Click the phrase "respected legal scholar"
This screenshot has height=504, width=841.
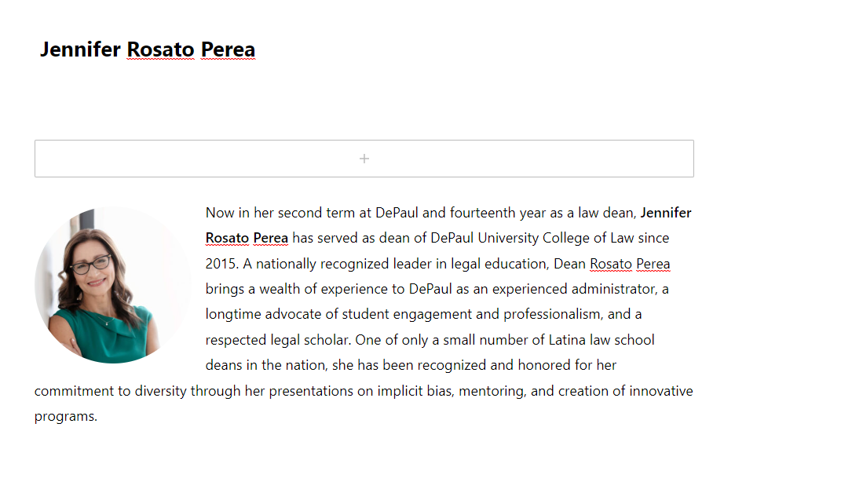click(278, 340)
